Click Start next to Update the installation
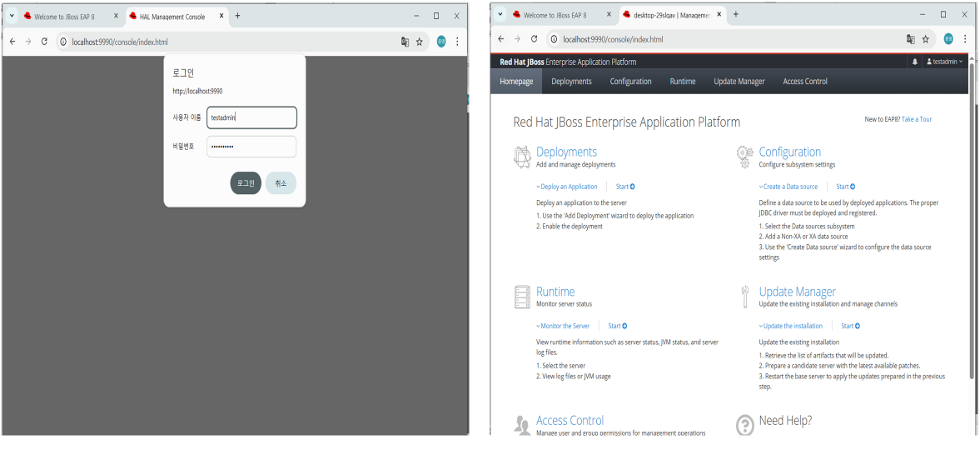Viewport: 980px width, 450px height. point(851,326)
